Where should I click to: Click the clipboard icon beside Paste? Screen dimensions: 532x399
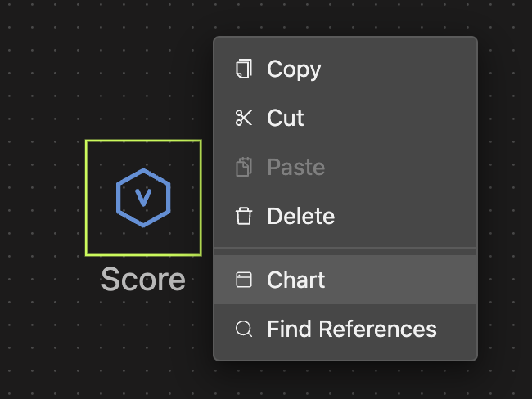coord(243,168)
